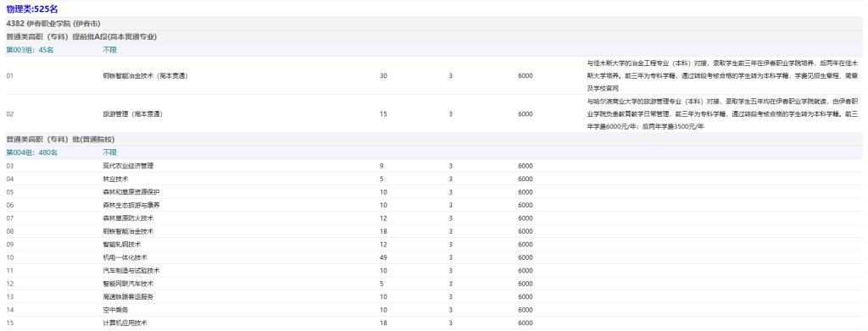Click the 普通类高职（专科）批(普通院校) header
868x331 pixels.
pos(60,139)
